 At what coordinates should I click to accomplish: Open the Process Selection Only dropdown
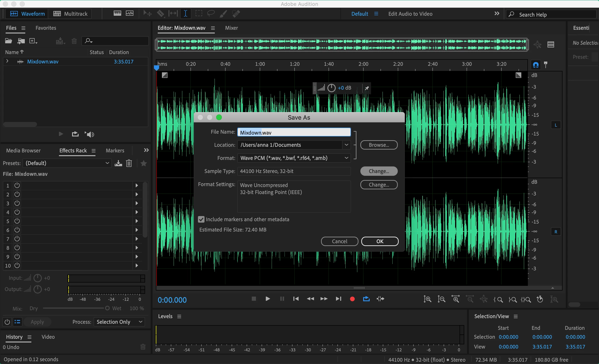point(119,322)
